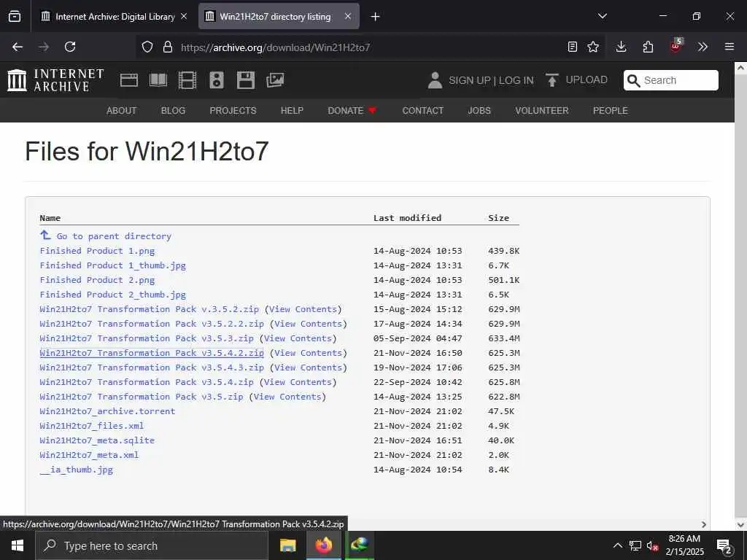747x560 pixels.
Task: Open the PROJECTS menu item
Action: tap(233, 111)
